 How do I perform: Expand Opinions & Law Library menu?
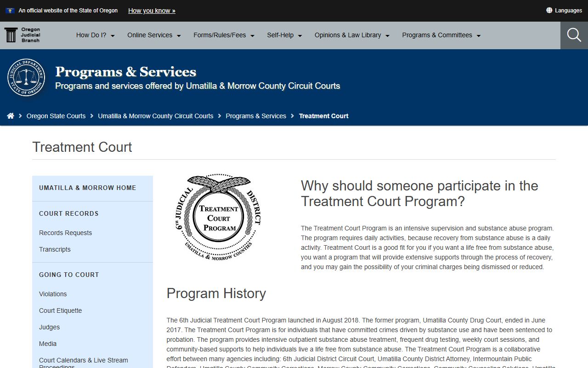[x=352, y=35]
